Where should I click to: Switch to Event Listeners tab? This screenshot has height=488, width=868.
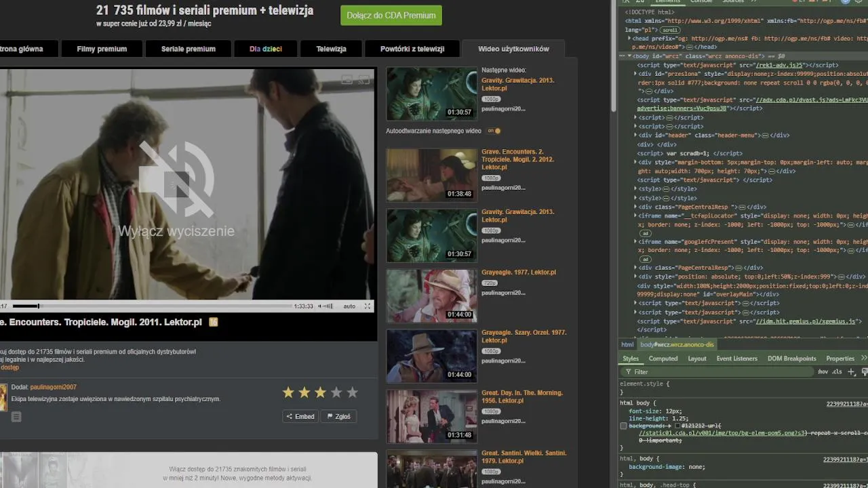pos(737,359)
